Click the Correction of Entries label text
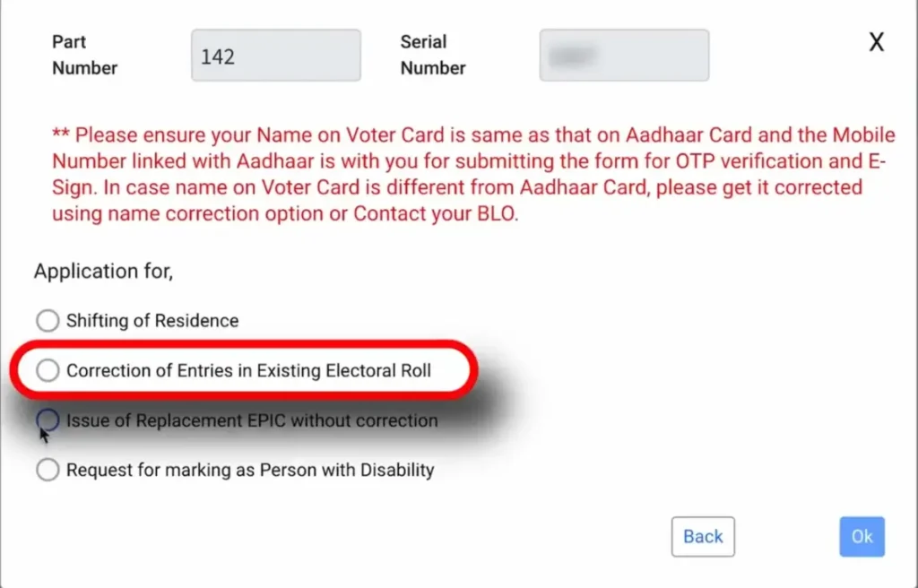Screen dimensions: 918x588 [x=248, y=370]
